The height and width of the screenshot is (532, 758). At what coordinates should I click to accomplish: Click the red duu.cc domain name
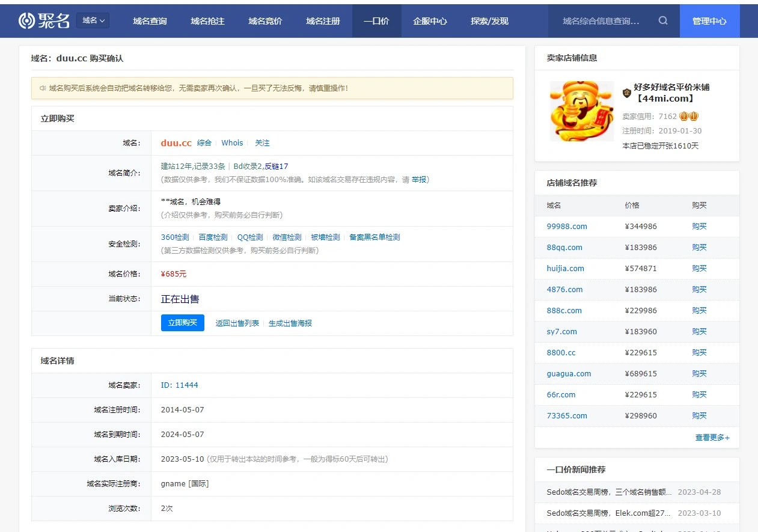pyautogui.click(x=176, y=143)
